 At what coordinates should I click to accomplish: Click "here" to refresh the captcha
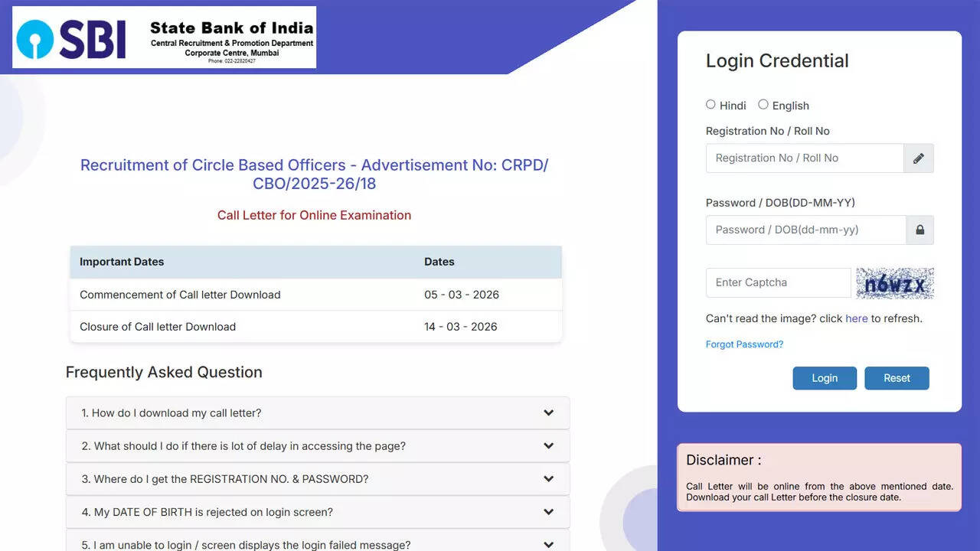tap(856, 318)
